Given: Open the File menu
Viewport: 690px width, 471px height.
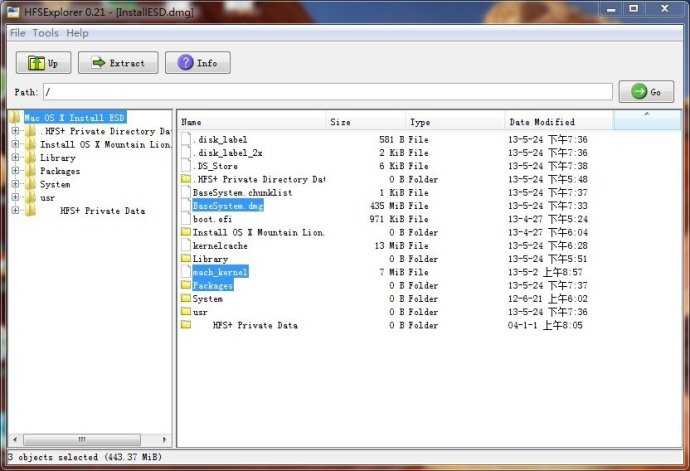Looking at the screenshot, I should pos(18,33).
